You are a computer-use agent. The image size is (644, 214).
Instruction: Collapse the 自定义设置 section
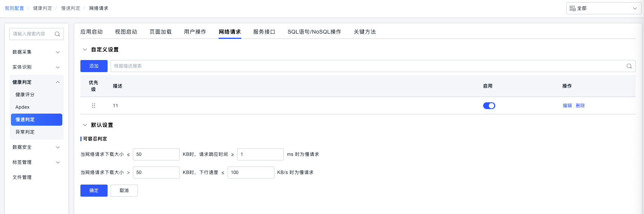point(85,49)
